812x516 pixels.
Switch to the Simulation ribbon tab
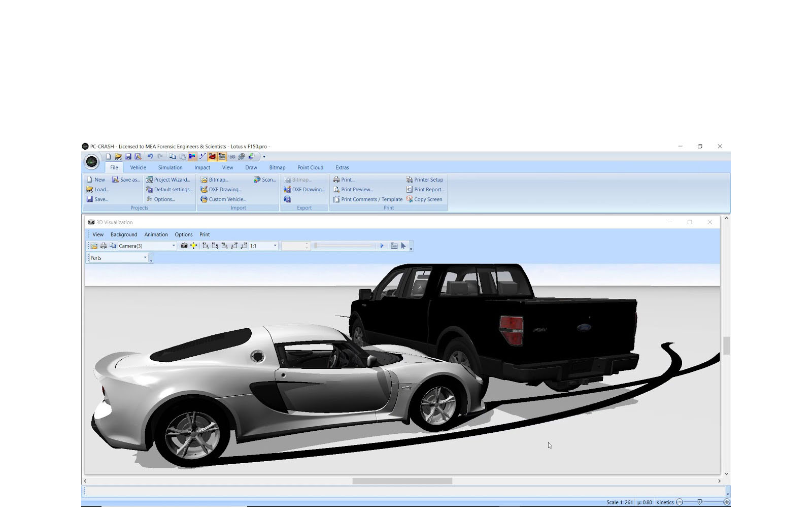(x=170, y=167)
